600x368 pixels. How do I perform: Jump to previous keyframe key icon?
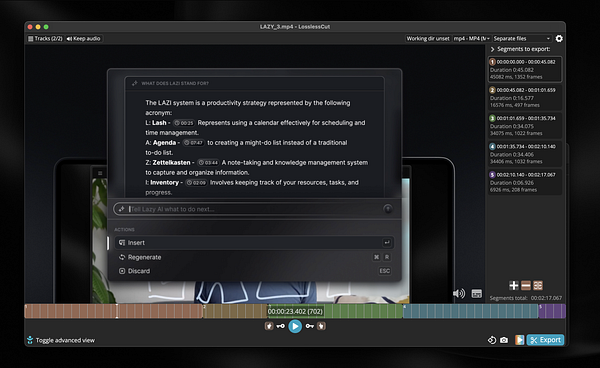tap(280, 326)
